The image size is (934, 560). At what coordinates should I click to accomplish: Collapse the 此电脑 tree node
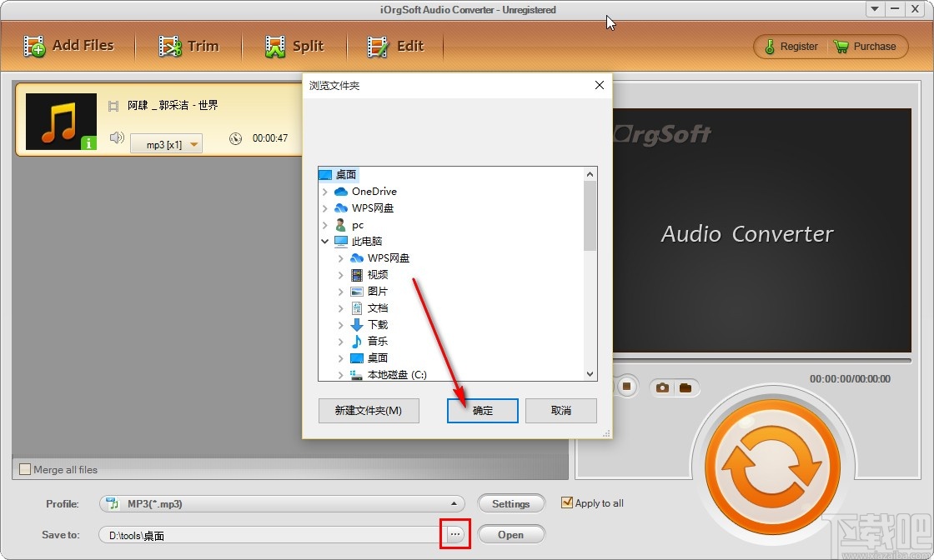click(324, 241)
